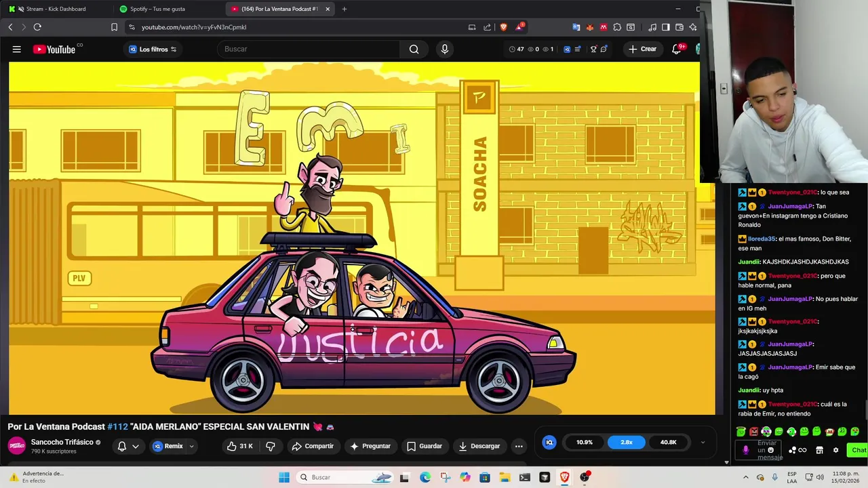
Task: Switch to Stream - Kick Dashboard tab
Action: tap(56, 9)
